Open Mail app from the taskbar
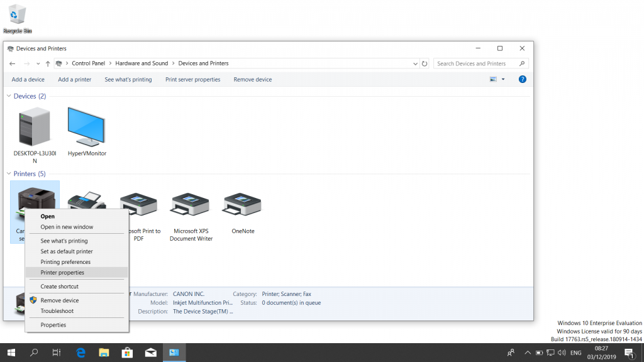The width and height of the screenshot is (644, 362). coord(151,353)
